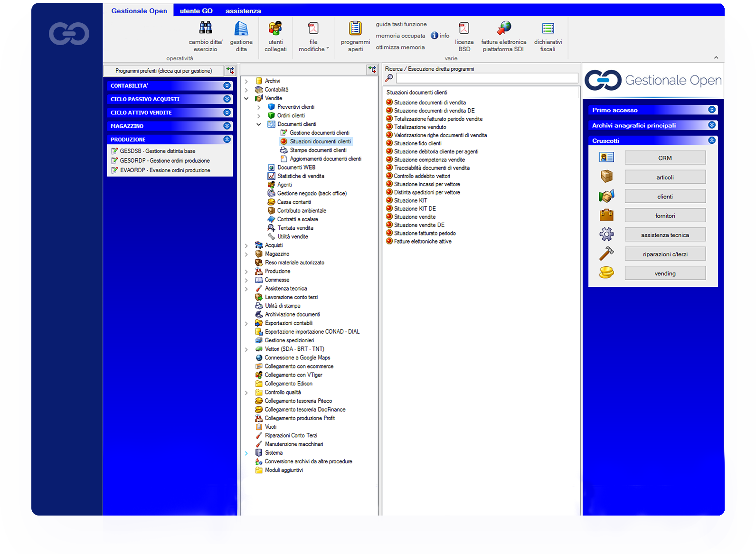
Task: Open Totalizzazione venduto
Action: pyautogui.click(x=420, y=127)
